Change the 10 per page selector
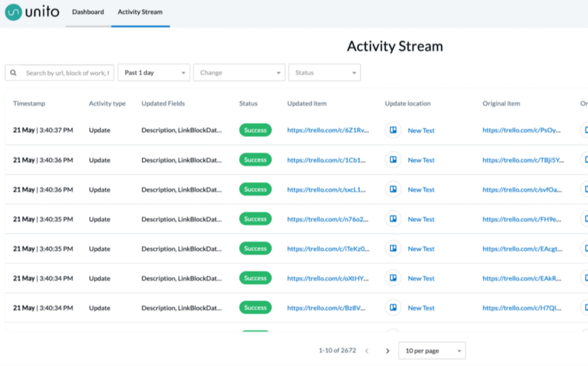This screenshot has width=588, height=366. click(x=432, y=351)
